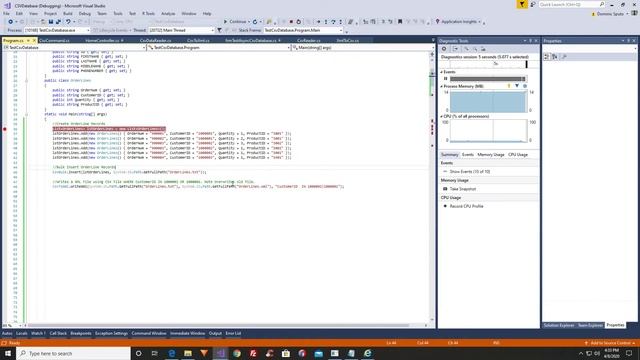640x360 pixels.
Task: Click the Diagnostic Tools zoom in icon
Action: [467, 49]
